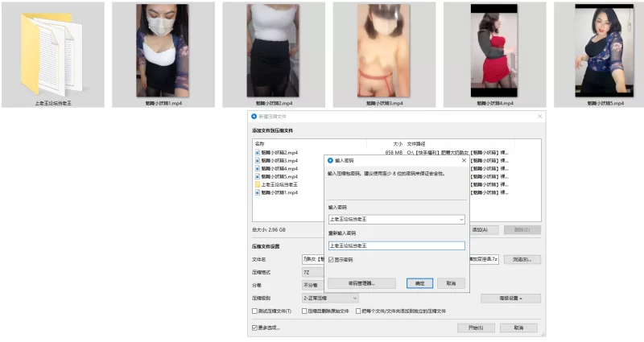This screenshot has width=644, height=342.
Task: Open the 高级设置 dropdown button
Action: (510, 298)
